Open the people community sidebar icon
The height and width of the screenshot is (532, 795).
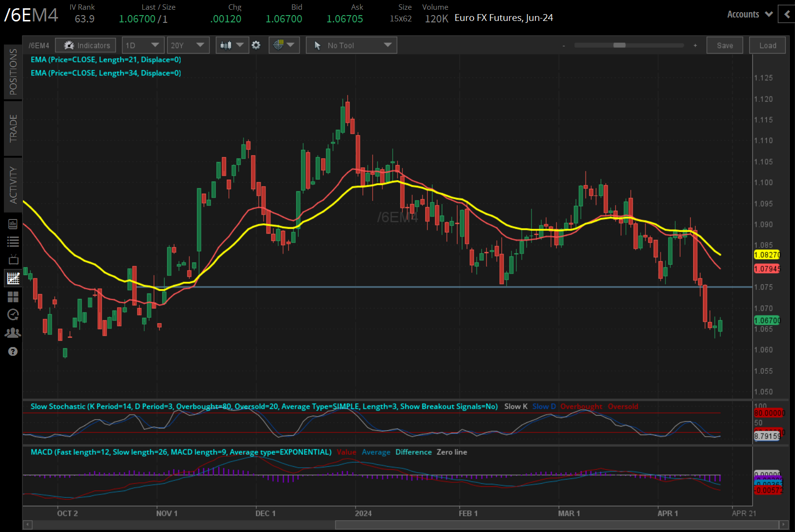13,333
